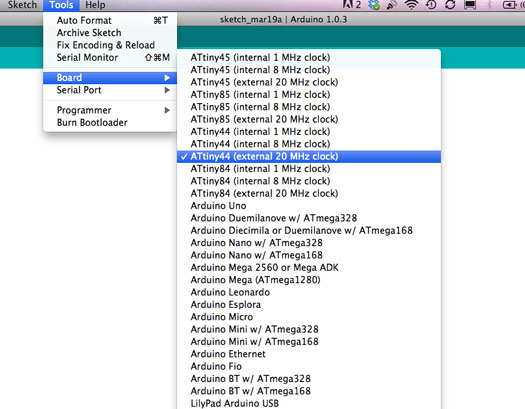Select ATtiny45 (internal 8 MHz clock)
Screen dimensions: 525x409
[309, 70]
